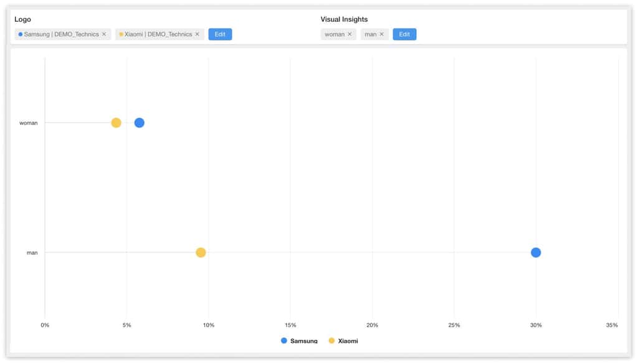The width and height of the screenshot is (638, 364).
Task: Click the 25% x-axis tick label
Action: pos(454,325)
